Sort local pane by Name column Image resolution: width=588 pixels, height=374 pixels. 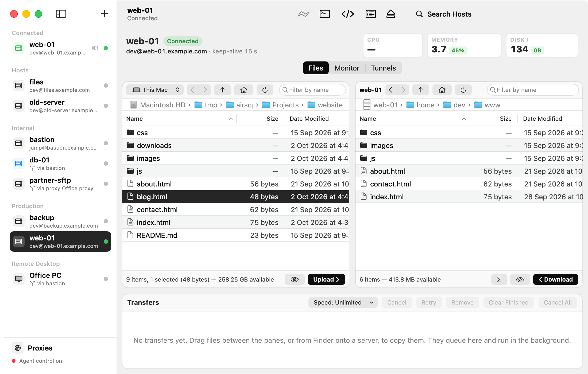(179, 119)
